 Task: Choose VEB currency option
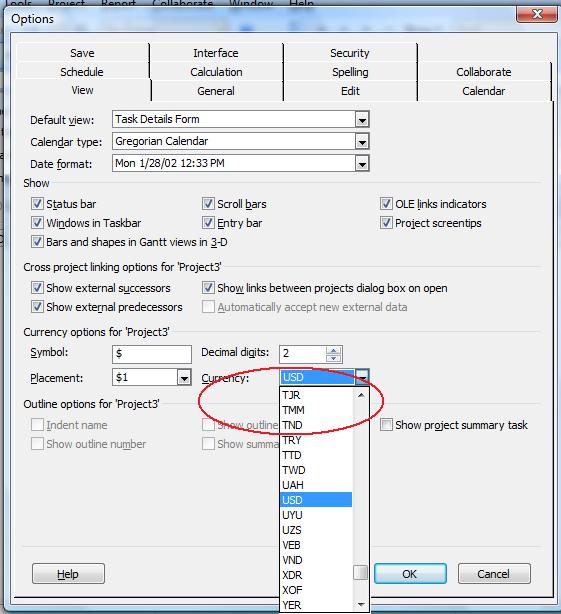point(316,545)
